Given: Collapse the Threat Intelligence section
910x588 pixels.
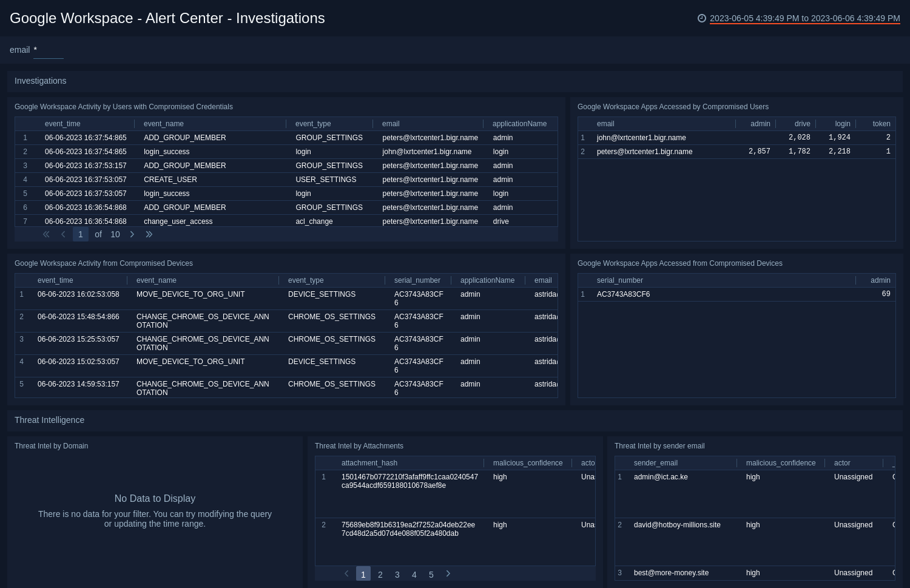Looking at the screenshot, I should coord(49,420).
